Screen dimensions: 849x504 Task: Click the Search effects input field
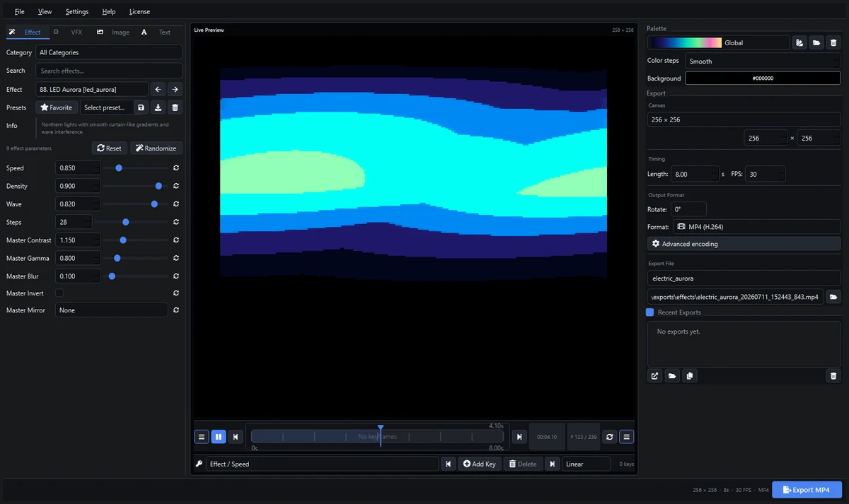click(109, 71)
